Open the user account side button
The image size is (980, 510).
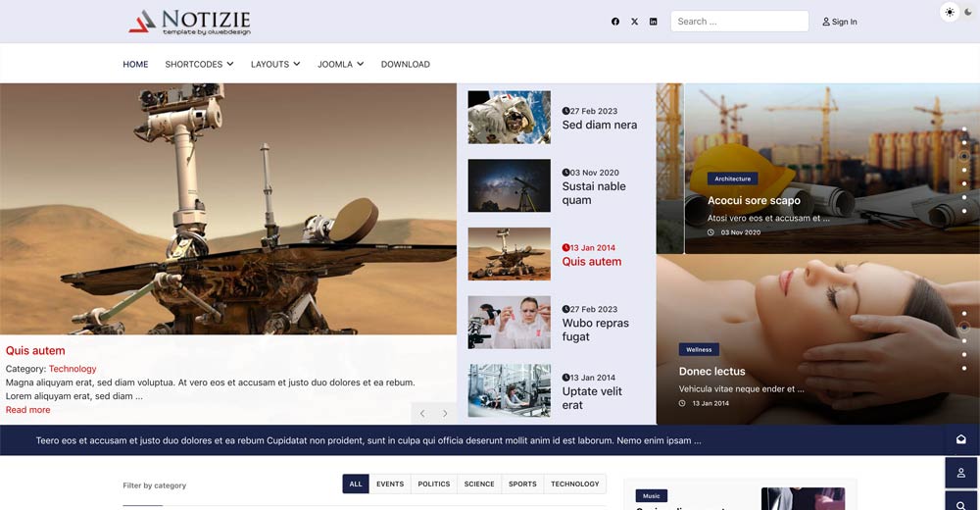pos(961,473)
